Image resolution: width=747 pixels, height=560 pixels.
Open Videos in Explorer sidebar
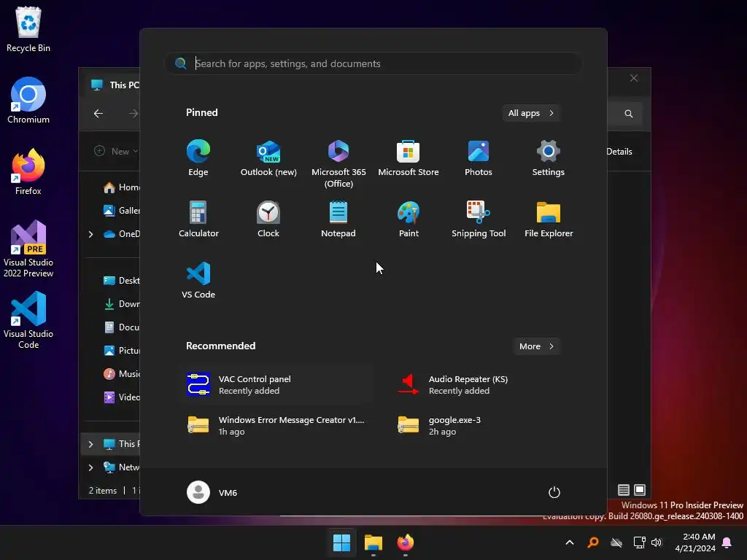click(121, 397)
